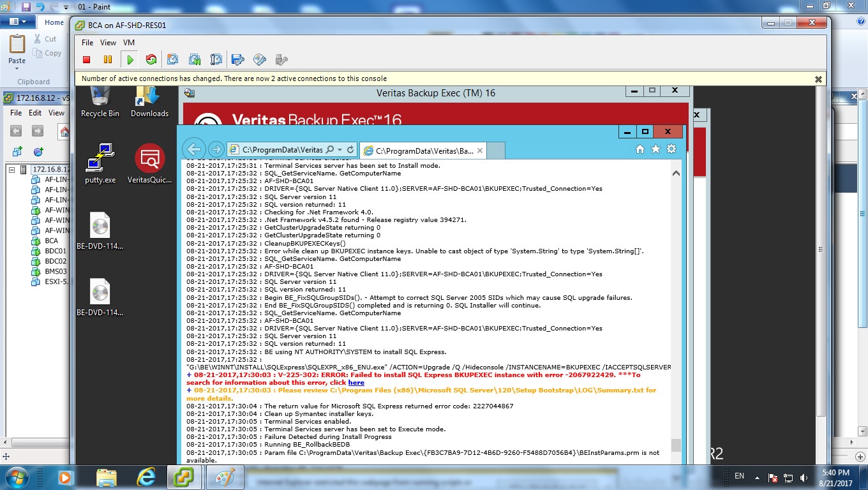Switch to the C:\ProgramData\Veritas\Ba... browser tab

pos(423,151)
